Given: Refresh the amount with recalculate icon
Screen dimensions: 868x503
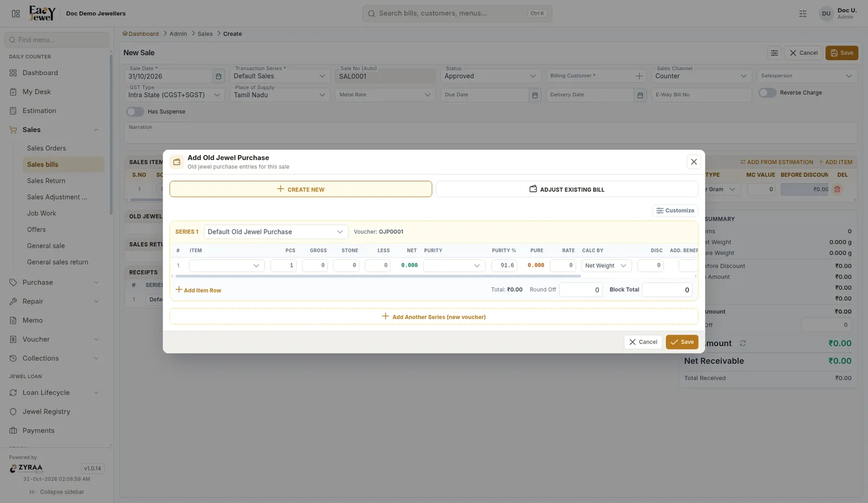Looking at the screenshot, I should coord(743,344).
